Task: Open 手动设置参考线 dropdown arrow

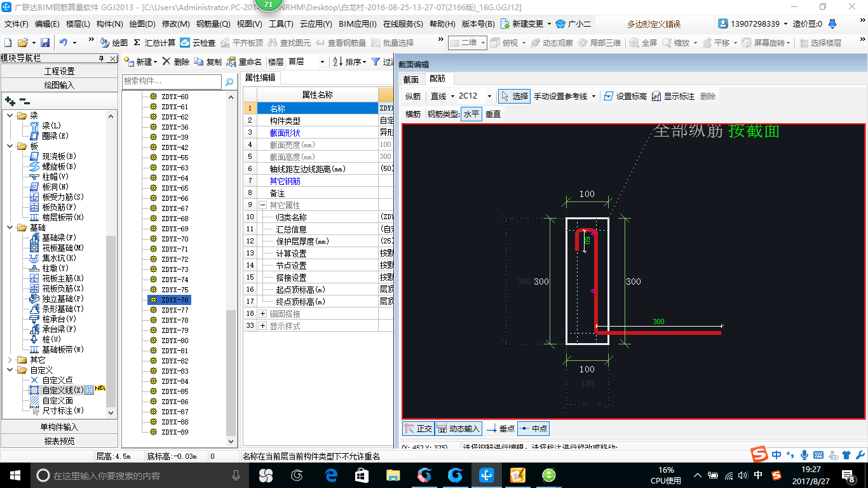Action: point(593,96)
